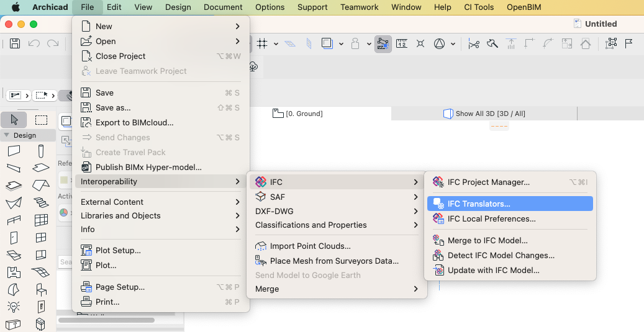Click the scissors trim icon
This screenshot has height=332, width=644.
coord(474,43)
